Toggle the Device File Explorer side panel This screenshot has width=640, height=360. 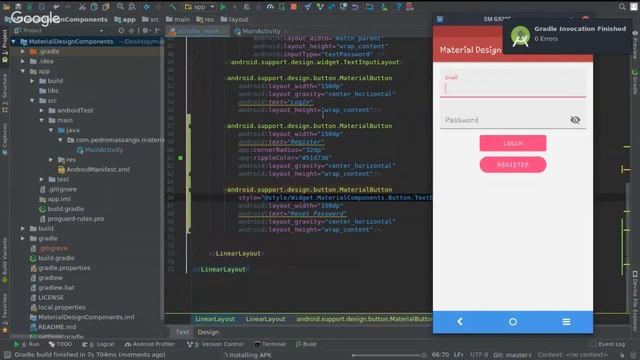point(635,300)
